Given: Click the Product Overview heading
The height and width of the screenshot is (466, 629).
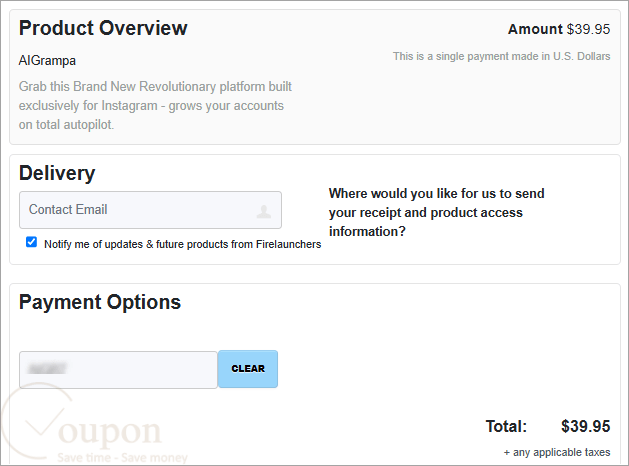Looking at the screenshot, I should pos(103,28).
